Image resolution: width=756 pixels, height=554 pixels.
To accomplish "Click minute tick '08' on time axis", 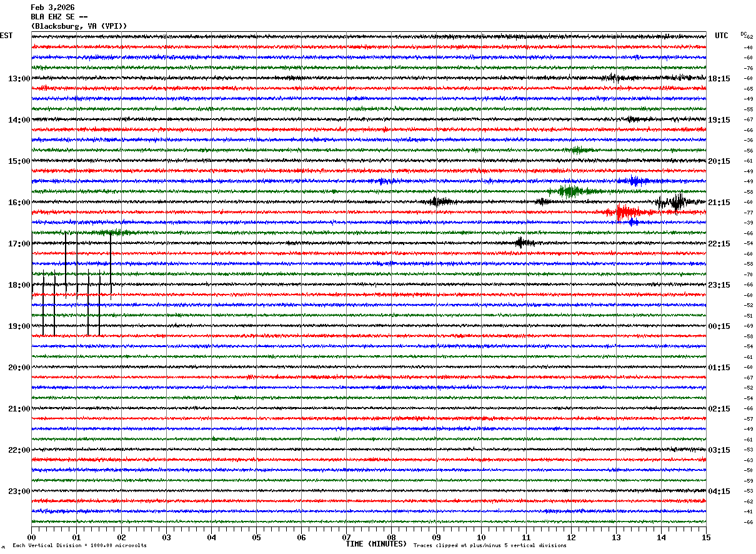I will [x=391, y=537].
